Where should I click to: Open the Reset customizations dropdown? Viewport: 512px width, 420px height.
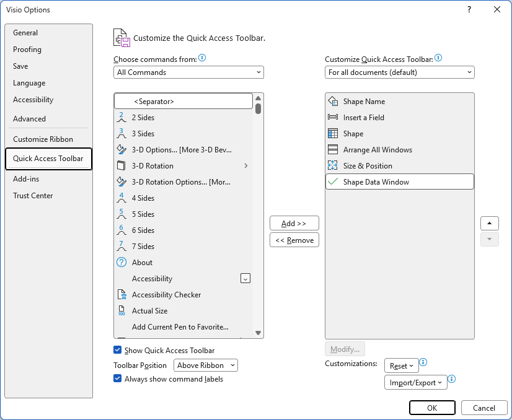pyautogui.click(x=402, y=365)
